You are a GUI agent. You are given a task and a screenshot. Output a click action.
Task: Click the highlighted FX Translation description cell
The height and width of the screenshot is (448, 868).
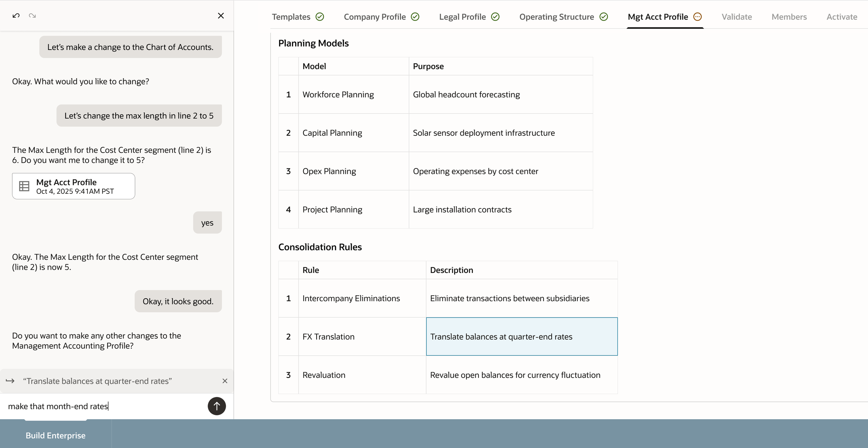(x=521, y=336)
